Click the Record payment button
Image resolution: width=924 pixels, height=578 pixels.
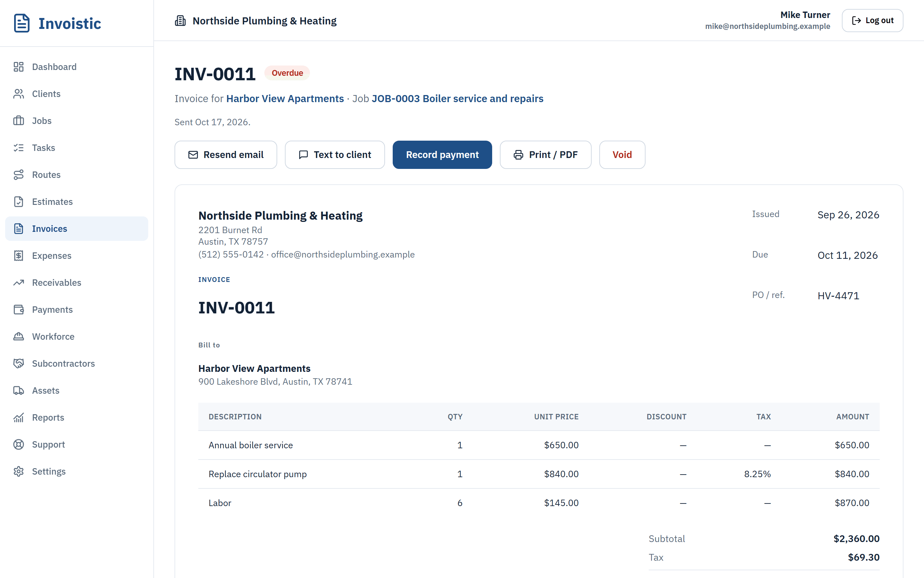pyautogui.click(x=442, y=155)
